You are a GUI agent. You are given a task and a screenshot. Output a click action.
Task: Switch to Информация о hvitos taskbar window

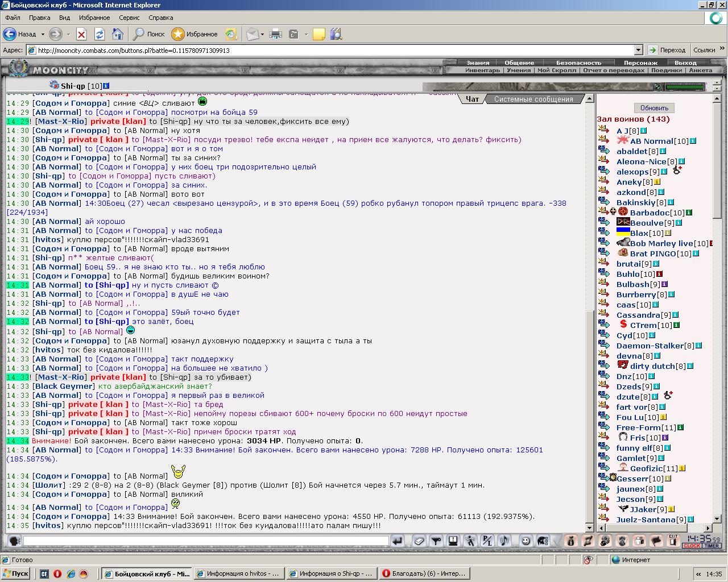click(239, 573)
